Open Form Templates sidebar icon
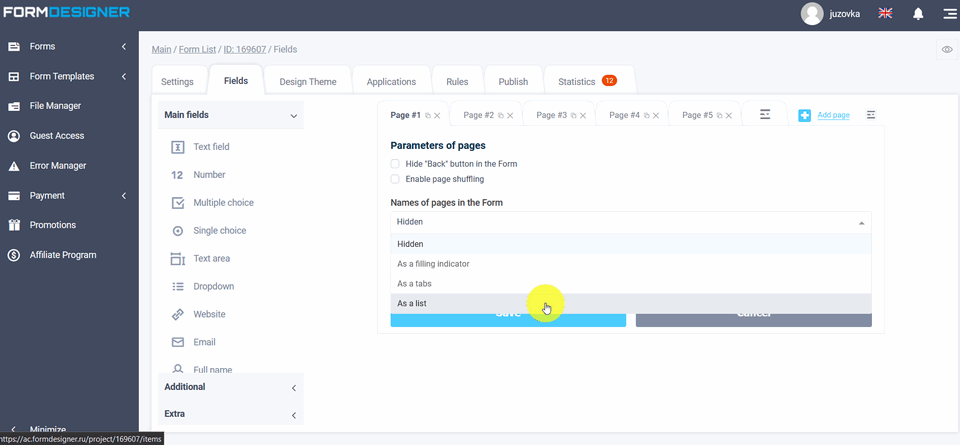This screenshot has width=960, height=445. pos(13,77)
